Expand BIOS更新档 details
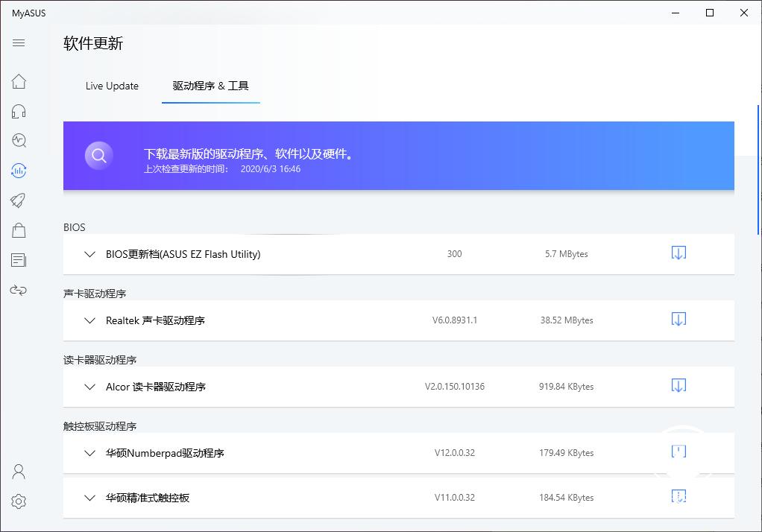762x532 pixels. tap(89, 254)
